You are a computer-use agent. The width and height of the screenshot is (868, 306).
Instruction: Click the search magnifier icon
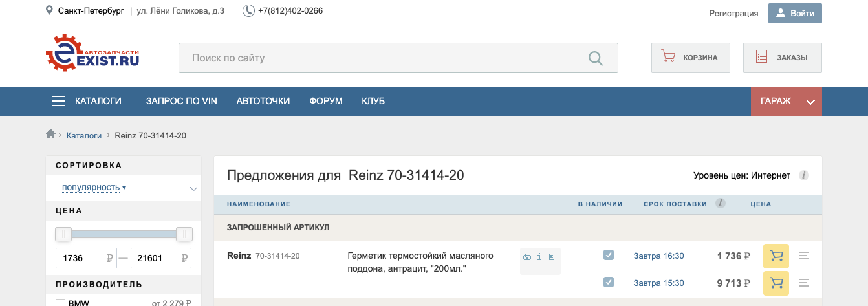(x=596, y=58)
